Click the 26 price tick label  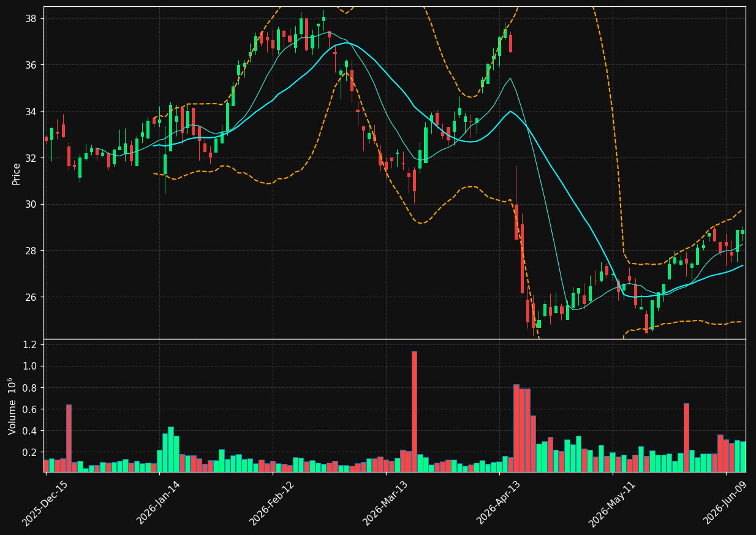[x=32, y=297]
